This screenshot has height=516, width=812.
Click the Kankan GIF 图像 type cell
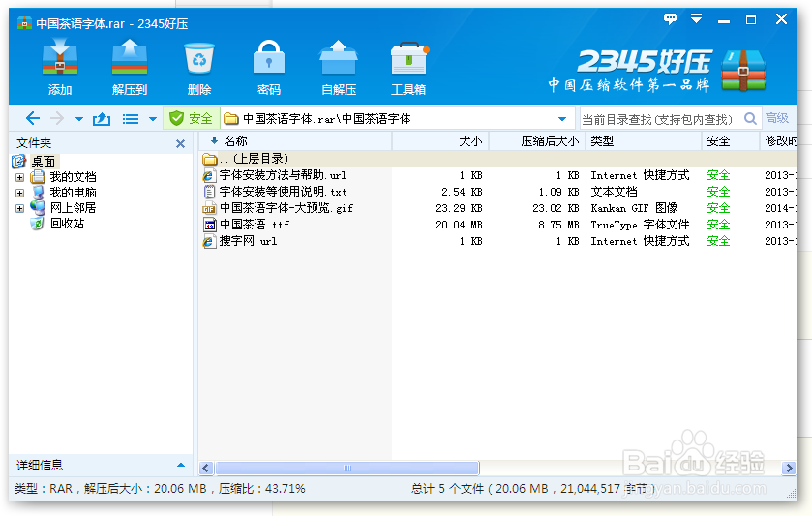click(634, 208)
